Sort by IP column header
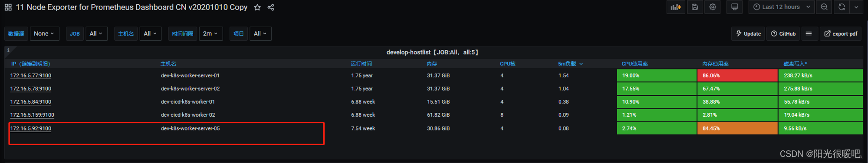Screen dimensions: 868x163 coord(30,64)
